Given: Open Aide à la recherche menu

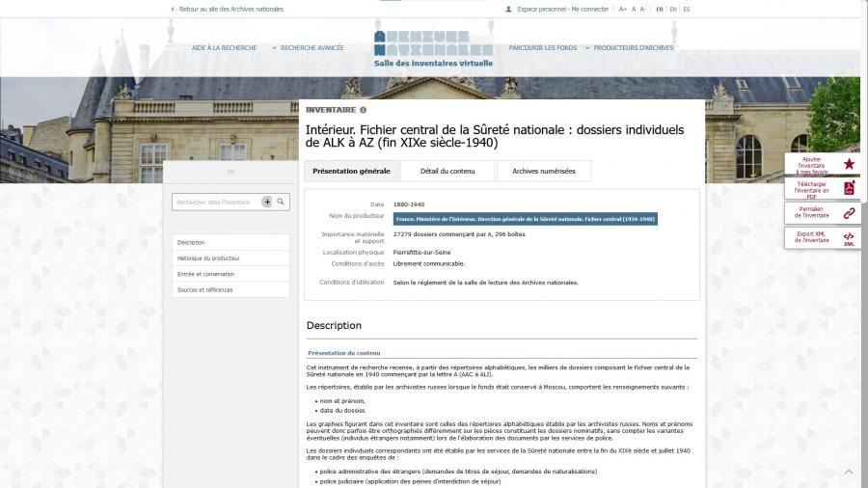Looking at the screenshot, I should click(x=224, y=48).
